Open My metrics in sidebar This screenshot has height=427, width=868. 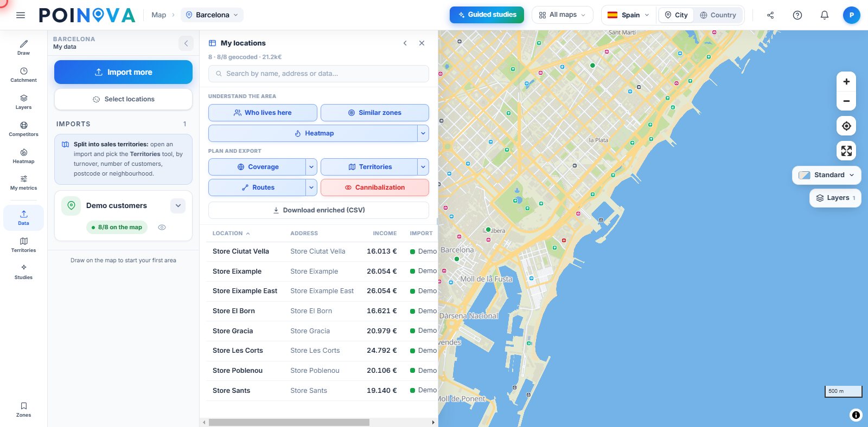click(x=23, y=183)
